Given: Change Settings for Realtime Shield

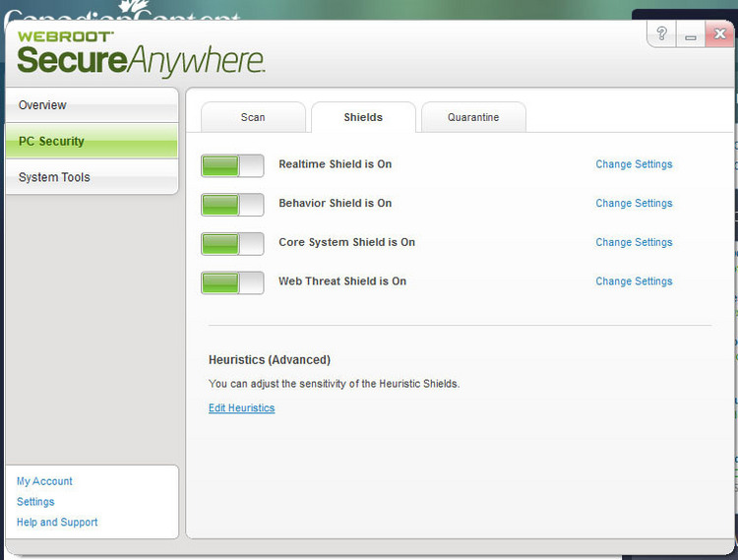Looking at the screenshot, I should coord(634,164).
